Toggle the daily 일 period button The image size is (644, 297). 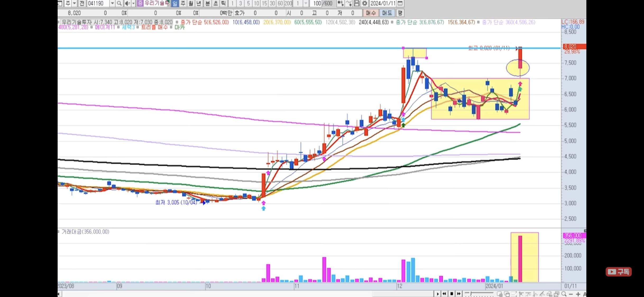[175, 3]
